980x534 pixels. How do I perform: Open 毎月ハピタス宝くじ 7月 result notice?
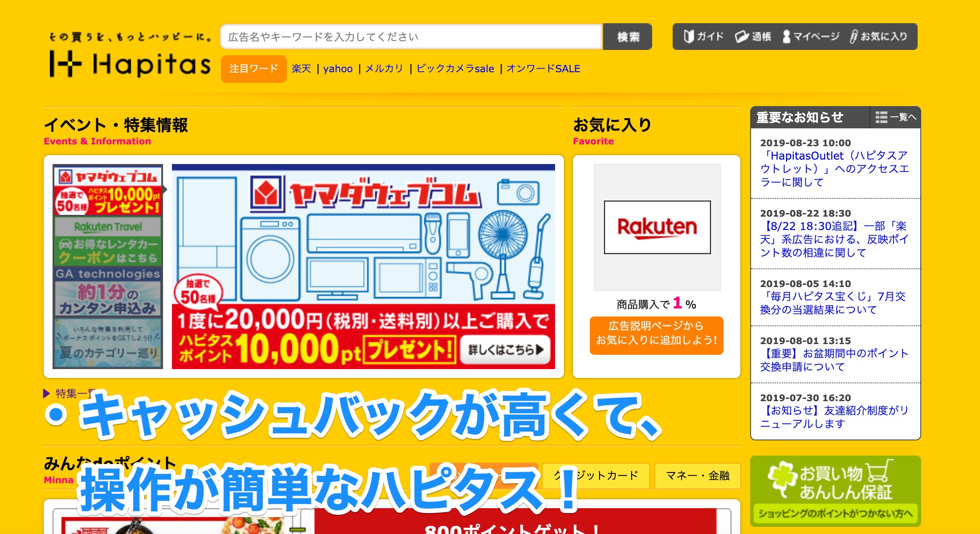(x=833, y=303)
